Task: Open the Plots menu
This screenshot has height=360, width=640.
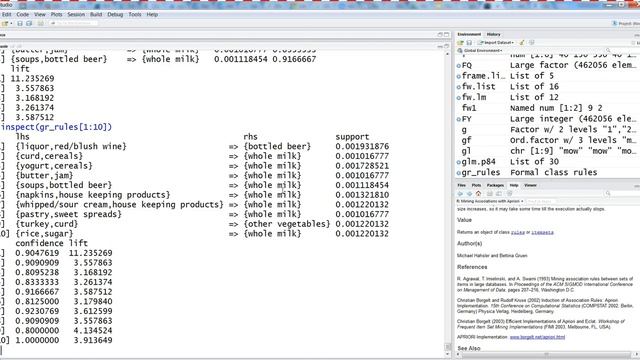Action: (56, 14)
